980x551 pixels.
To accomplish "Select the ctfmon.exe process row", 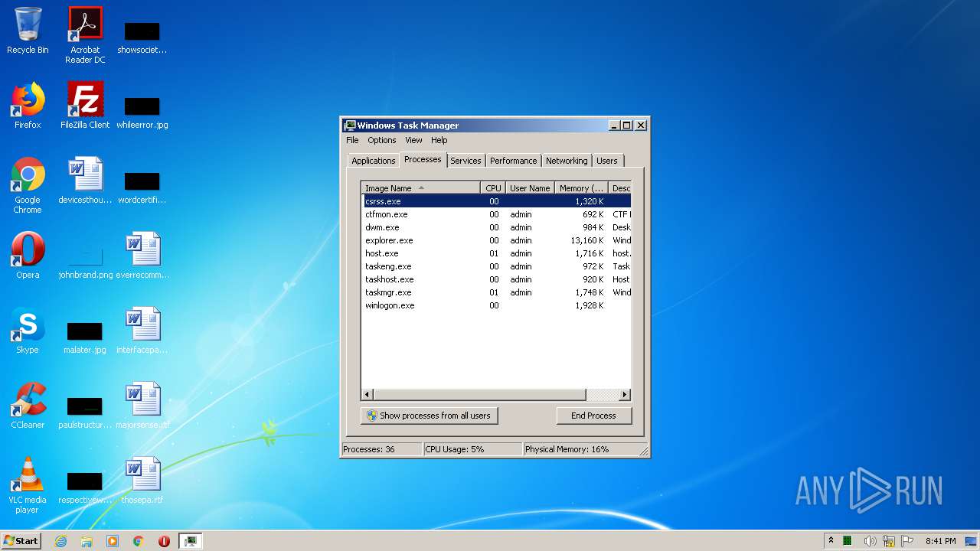I will [496, 214].
